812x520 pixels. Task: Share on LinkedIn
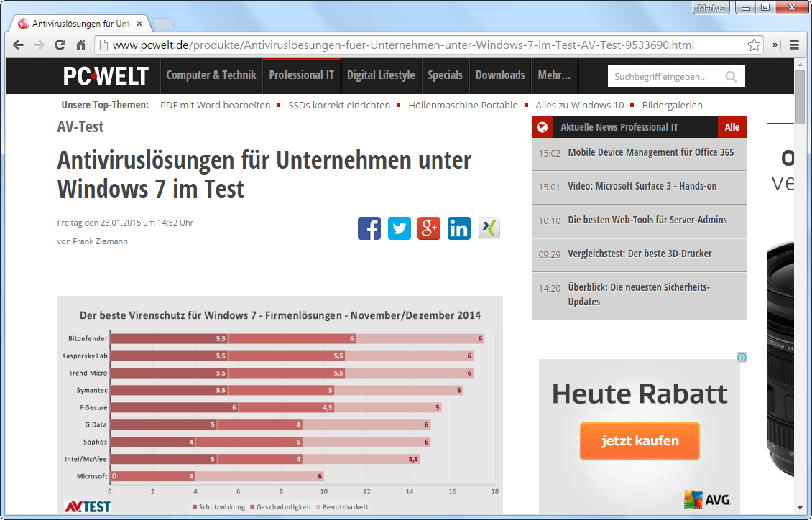click(459, 228)
